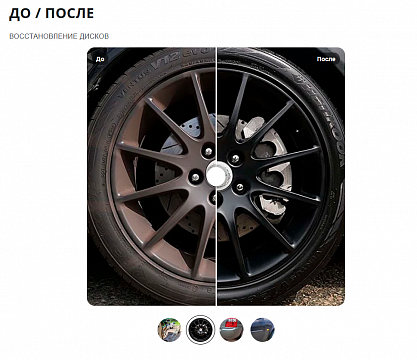
Task: Click the white before/after divider line
Action: pos(216,176)
